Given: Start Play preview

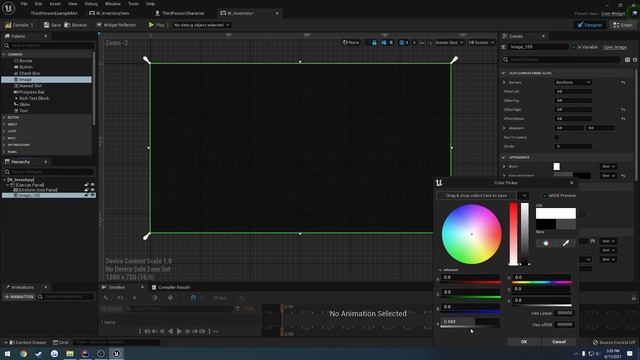Looking at the screenshot, I should pyautogui.click(x=157, y=25).
